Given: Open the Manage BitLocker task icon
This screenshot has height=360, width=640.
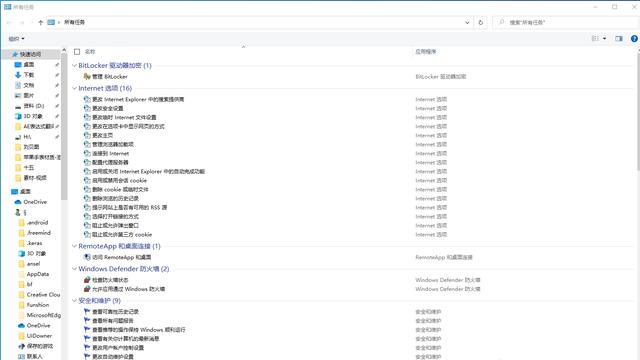Looking at the screenshot, I should pyautogui.click(x=87, y=76).
